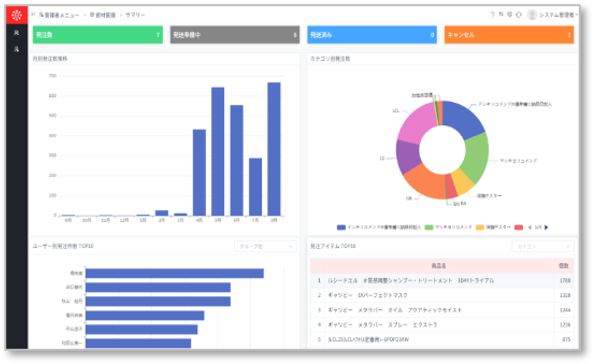594x364 pixels.
Task: Select row 3 アクアティックモイスト product
Action: click(442, 310)
